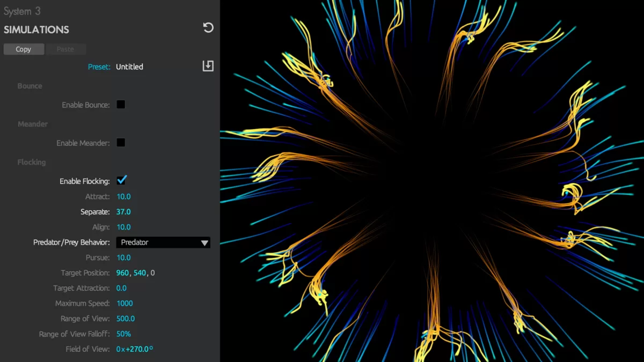Disable the Enable Flocking checkbox

tap(121, 180)
